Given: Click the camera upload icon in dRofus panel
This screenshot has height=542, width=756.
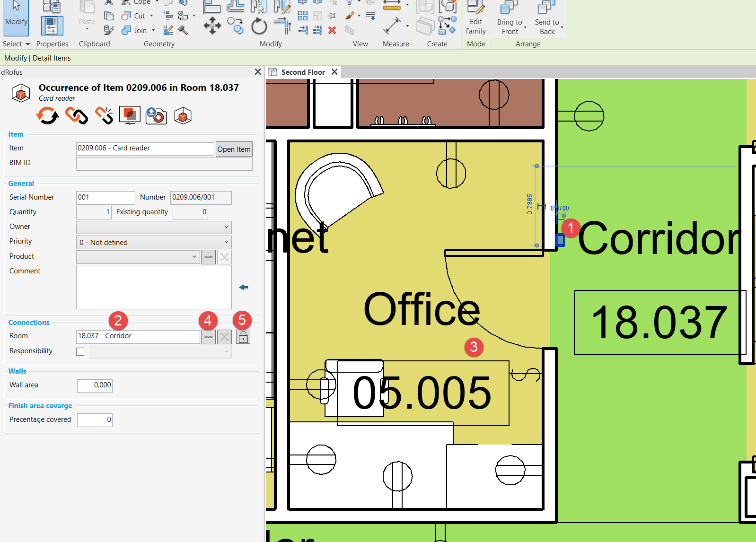Looking at the screenshot, I should coord(156,115).
